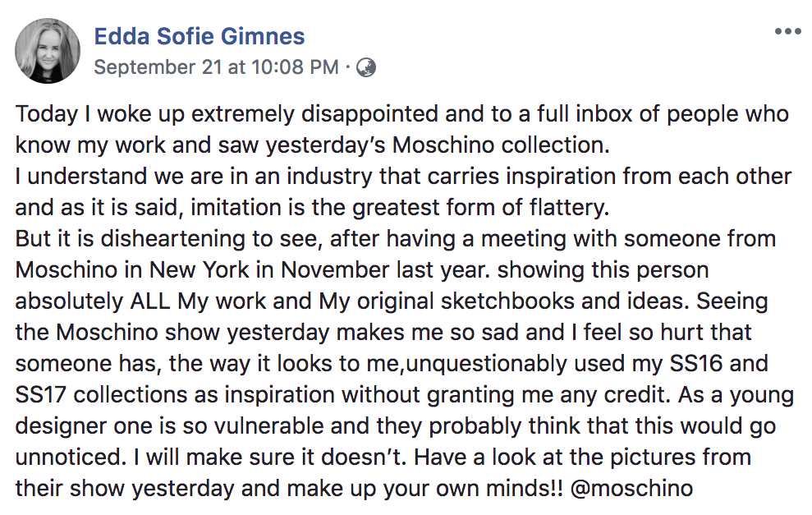Viewport: 812px width, 515px height.
Task: Visit Edda Sofie Gimnes author name link
Action: pyautogui.click(x=200, y=36)
